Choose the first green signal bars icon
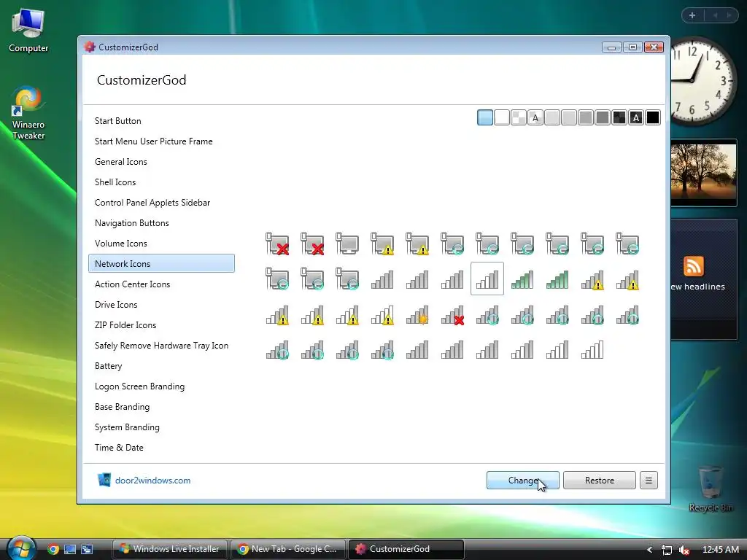The height and width of the screenshot is (560, 747). [522, 279]
